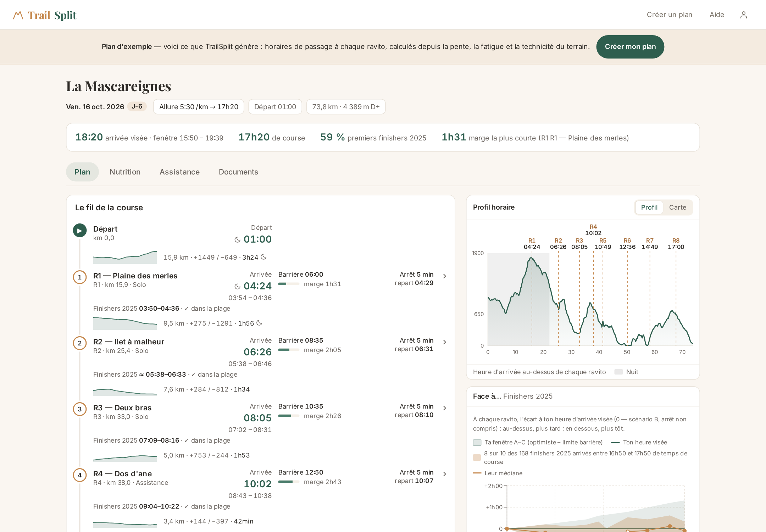Click the moon icon after 3h24 segment

263,257
